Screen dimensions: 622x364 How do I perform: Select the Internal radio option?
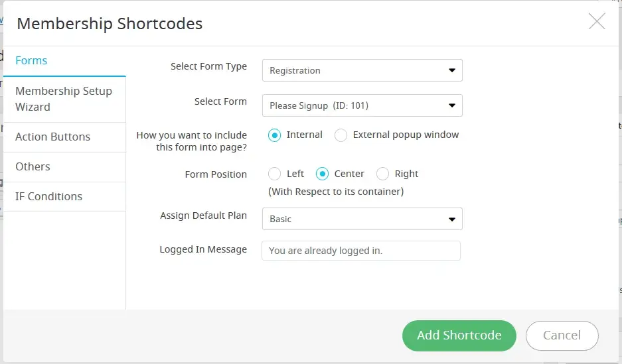click(275, 135)
